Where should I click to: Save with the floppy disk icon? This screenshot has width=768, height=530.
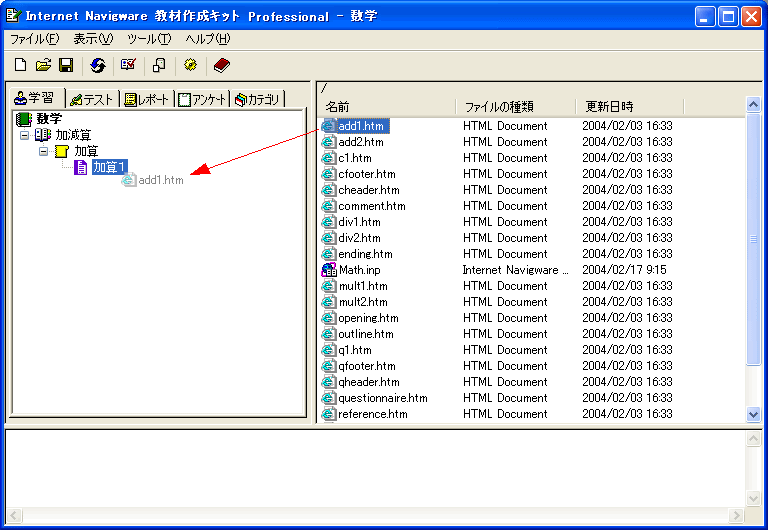(66, 65)
